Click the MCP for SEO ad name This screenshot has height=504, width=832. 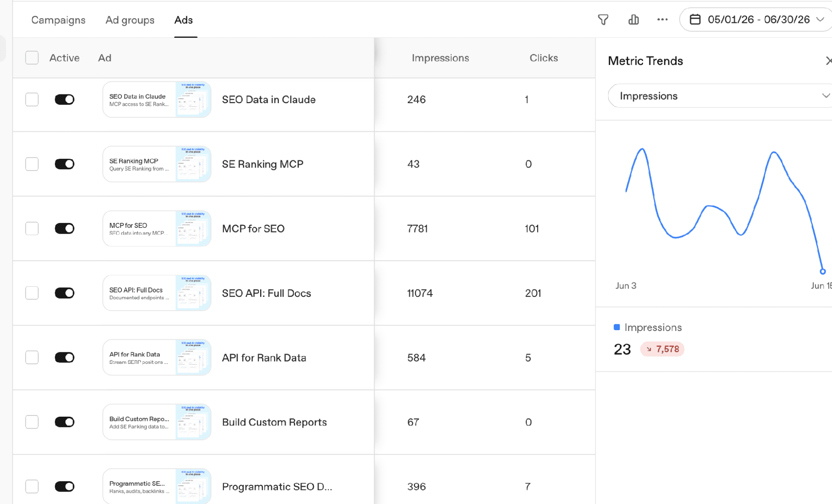253,228
